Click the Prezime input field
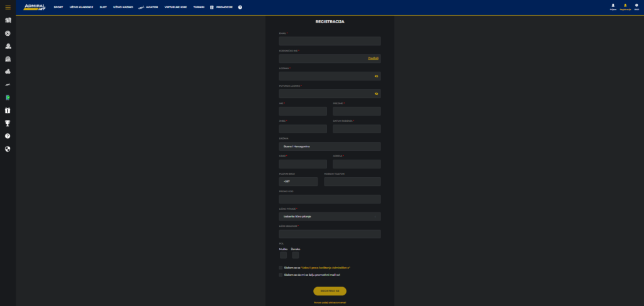This screenshot has height=306, width=644. click(x=357, y=111)
